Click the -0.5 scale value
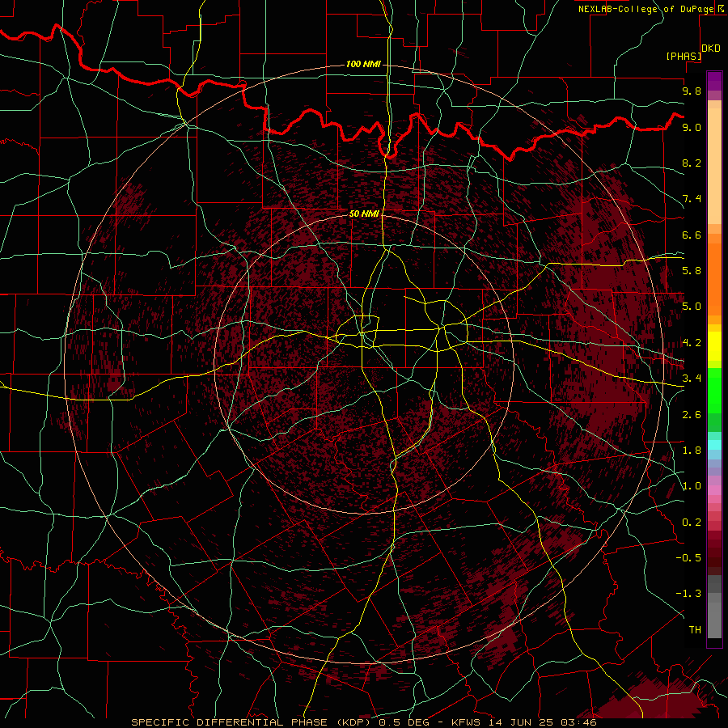 click(688, 558)
